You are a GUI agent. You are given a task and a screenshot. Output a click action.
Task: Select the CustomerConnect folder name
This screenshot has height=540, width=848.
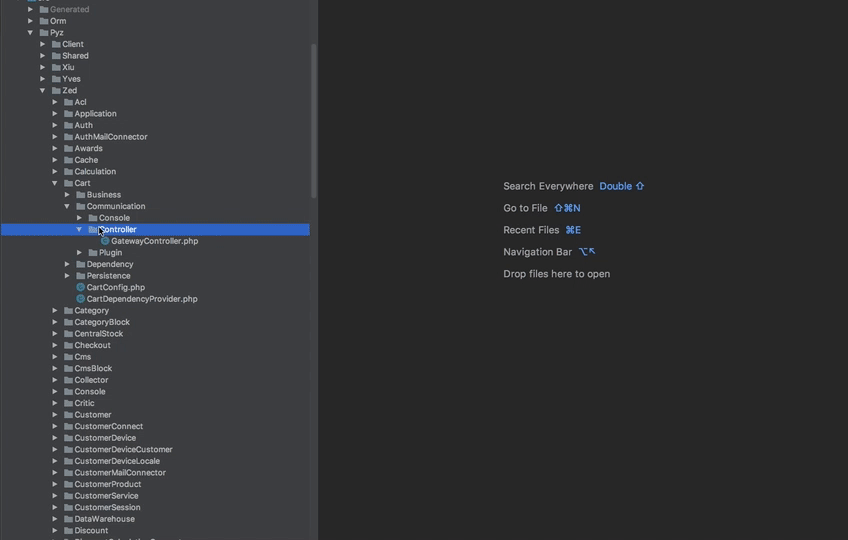tap(109, 426)
